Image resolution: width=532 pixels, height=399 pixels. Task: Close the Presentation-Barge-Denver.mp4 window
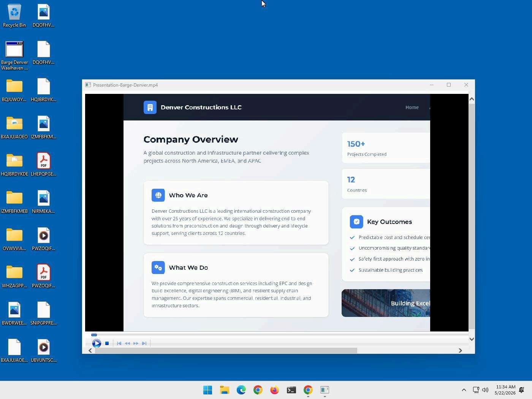466,85
